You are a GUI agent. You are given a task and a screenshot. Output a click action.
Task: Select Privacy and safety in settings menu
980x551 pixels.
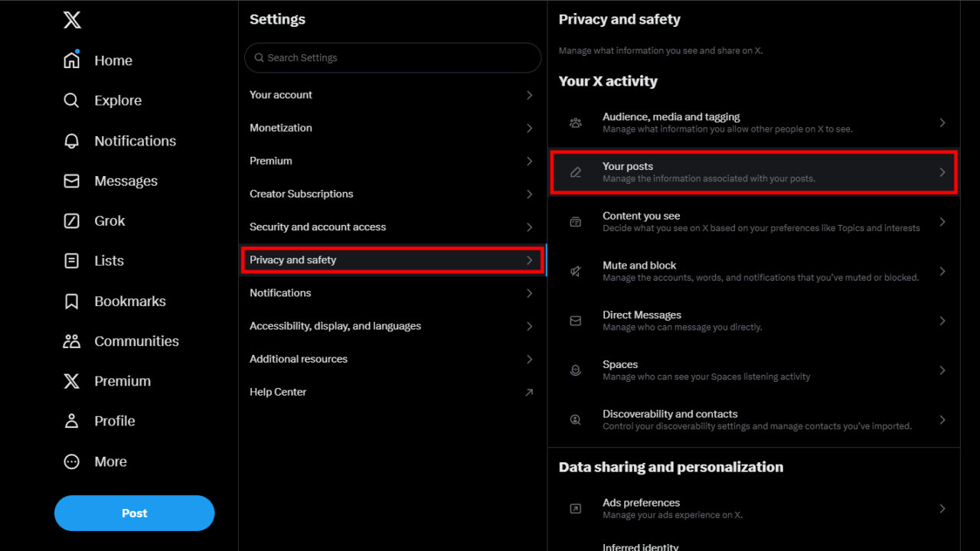(x=392, y=260)
